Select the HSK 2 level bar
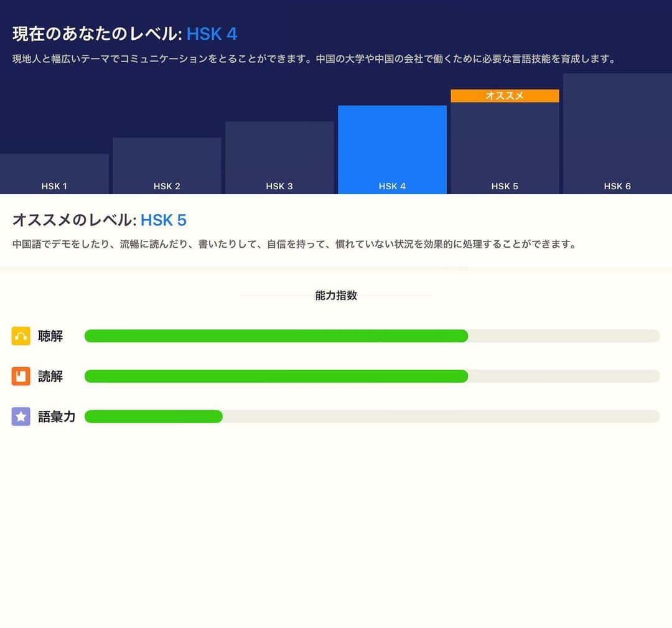 click(x=167, y=166)
